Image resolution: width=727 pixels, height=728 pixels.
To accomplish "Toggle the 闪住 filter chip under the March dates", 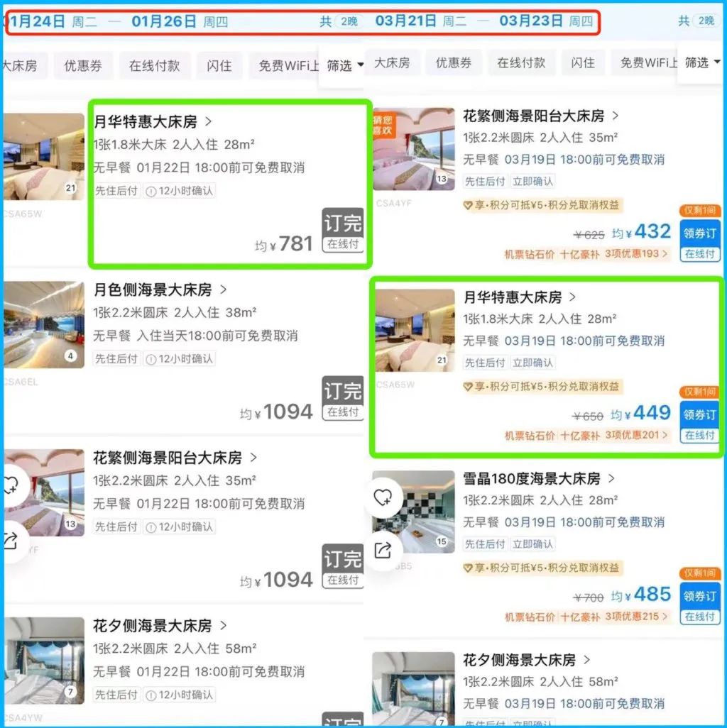I will 583,63.
